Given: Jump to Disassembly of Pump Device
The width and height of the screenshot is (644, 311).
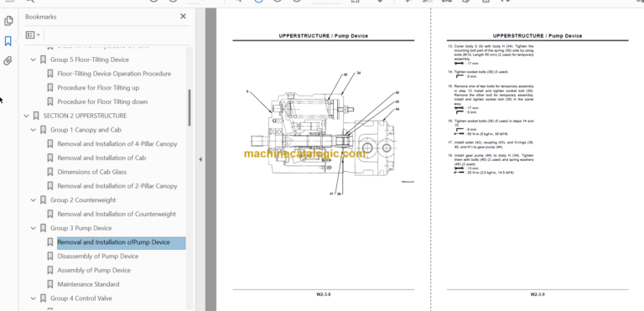Looking at the screenshot, I should pos(98,257).
